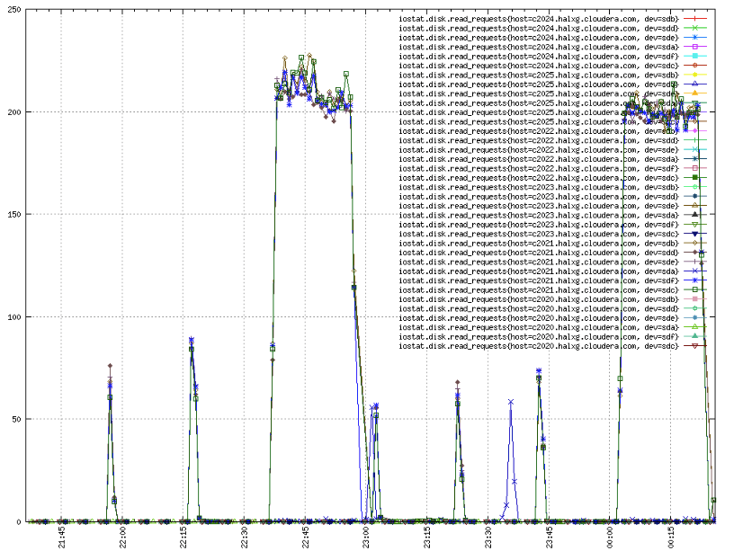
Task: Click legend entry host=c2023 dev=sdc
Action: (552, 234)
